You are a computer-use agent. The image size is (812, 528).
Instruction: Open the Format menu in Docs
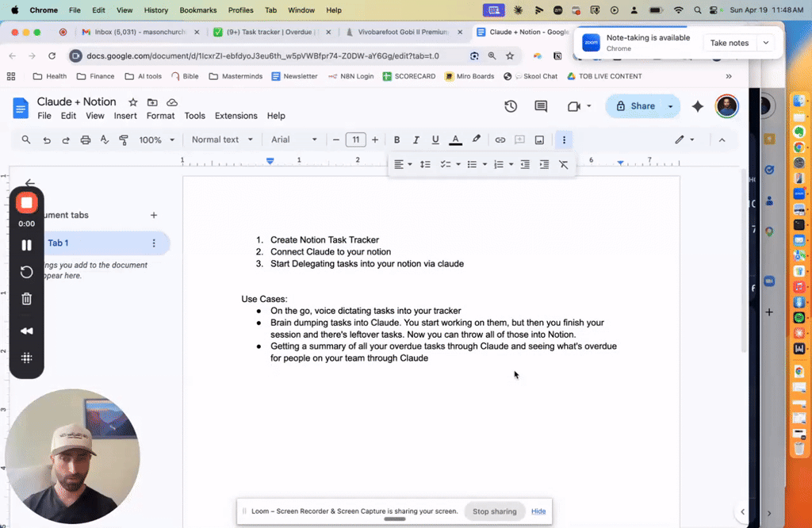160,116
